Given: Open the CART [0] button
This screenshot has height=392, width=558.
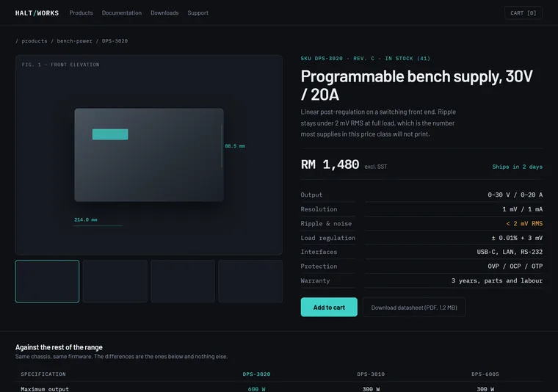Looking at the screenshot, I should click(x=523, y=12).
